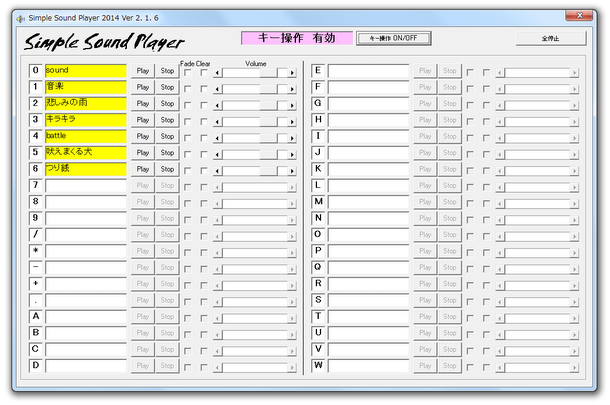Toggle Fade checkbox for slot 1
Screen dimensions: 610x405
tap(188, 89)
